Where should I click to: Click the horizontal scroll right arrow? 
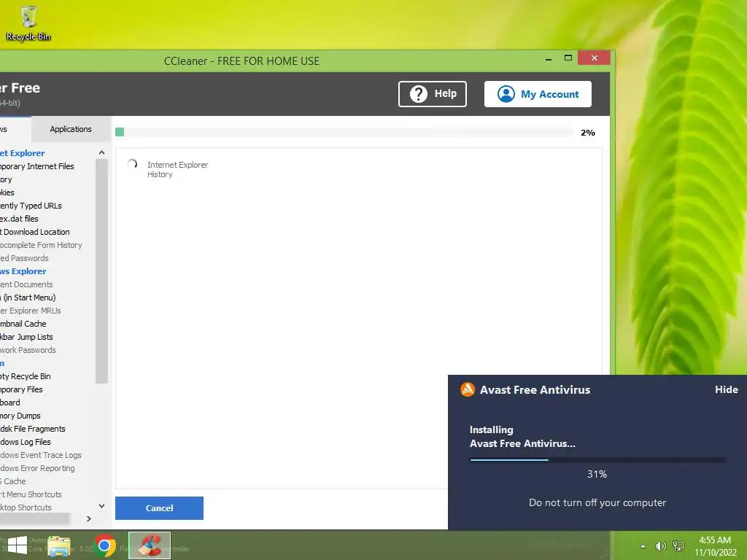pyautogui.click(x=88, y=518)
